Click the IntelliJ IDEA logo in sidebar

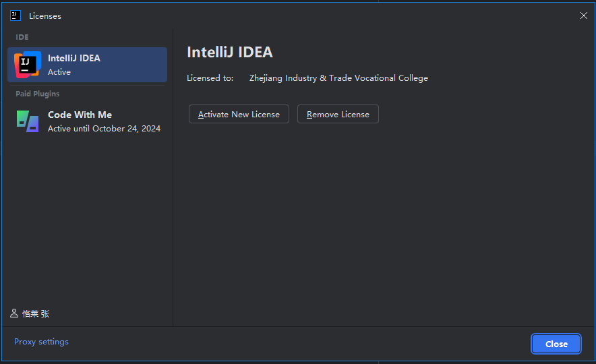coord(28,65)
